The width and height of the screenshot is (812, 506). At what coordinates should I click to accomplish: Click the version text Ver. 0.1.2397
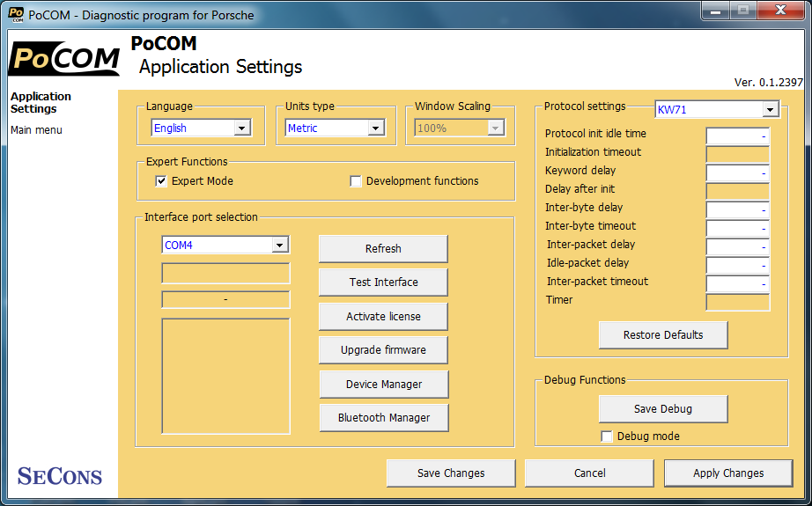(769, 82)
